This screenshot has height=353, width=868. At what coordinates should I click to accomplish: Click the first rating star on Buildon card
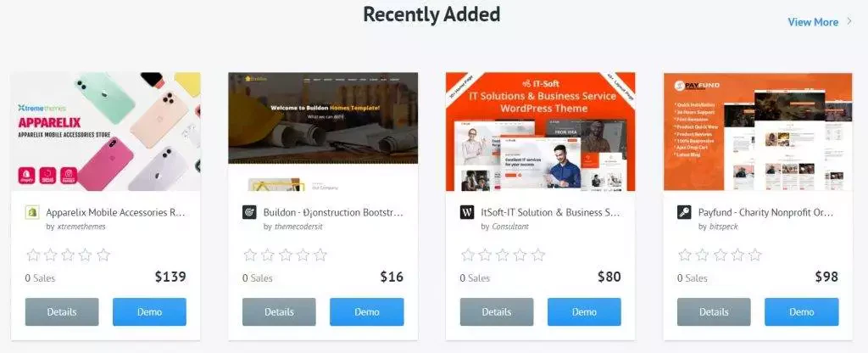click(x=250, y=255)
